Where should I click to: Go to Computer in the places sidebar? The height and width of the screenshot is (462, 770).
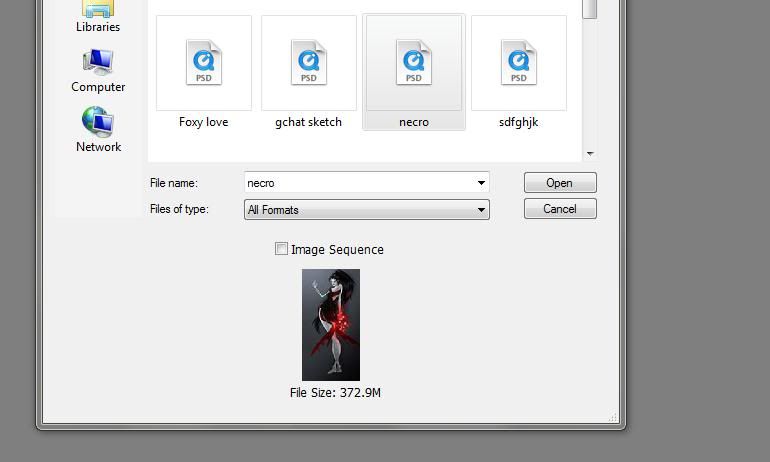pos(98,71)
